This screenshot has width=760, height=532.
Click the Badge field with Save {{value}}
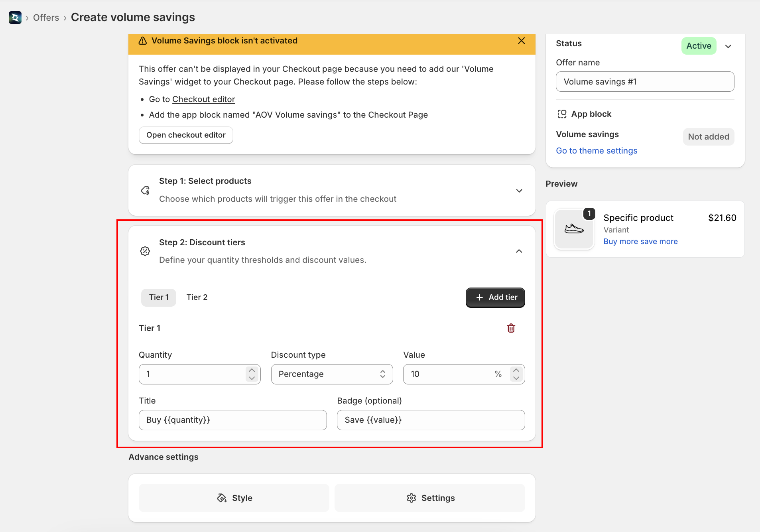(431, 420)
